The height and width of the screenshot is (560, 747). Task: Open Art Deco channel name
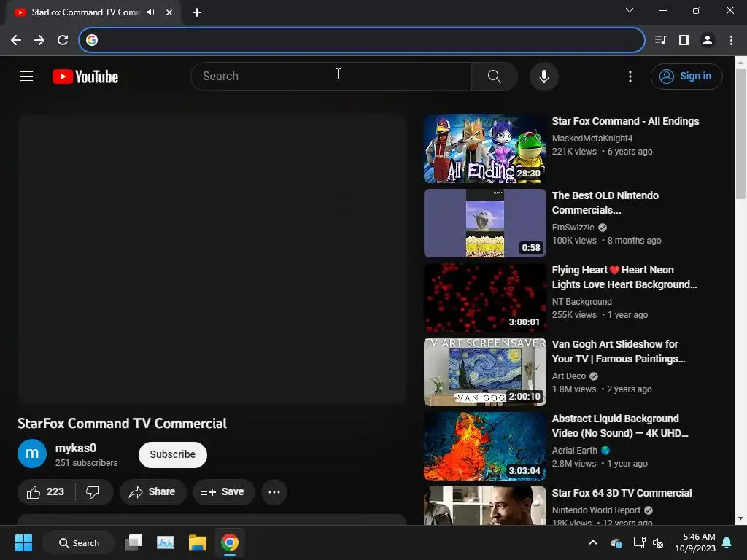(x=569, y=376)
